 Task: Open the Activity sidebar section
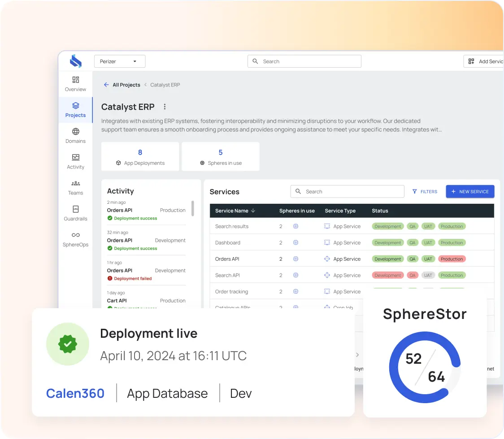[x=75, y=162]
